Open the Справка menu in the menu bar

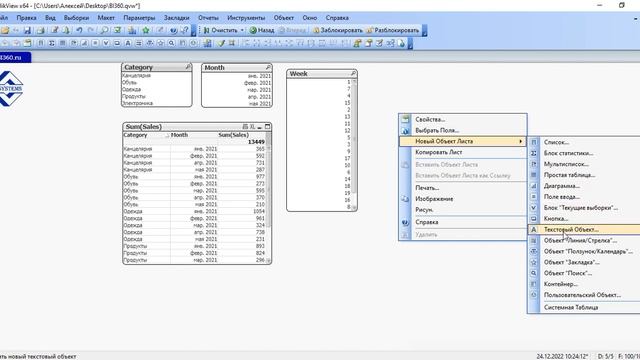pos(337,18)
